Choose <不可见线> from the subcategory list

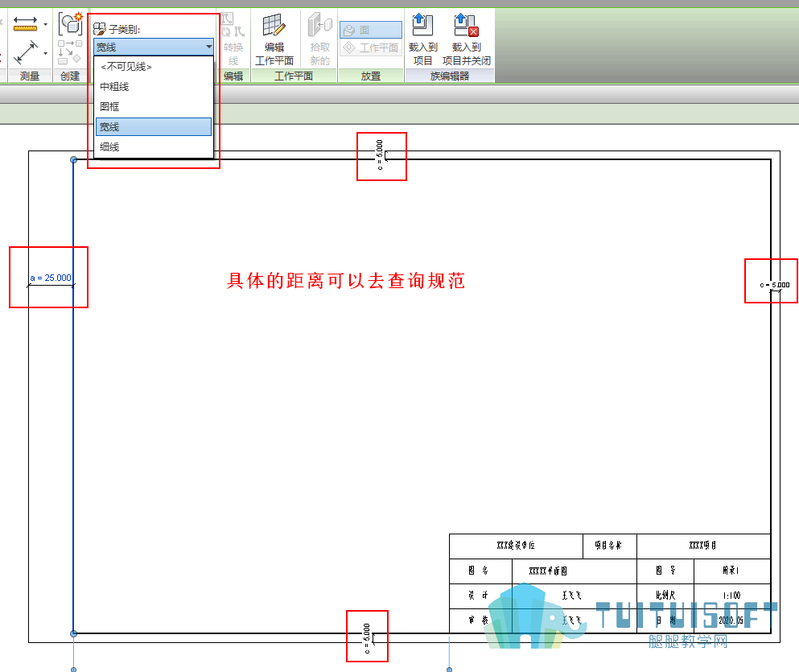pyautogui.click(x=154, y=67)
